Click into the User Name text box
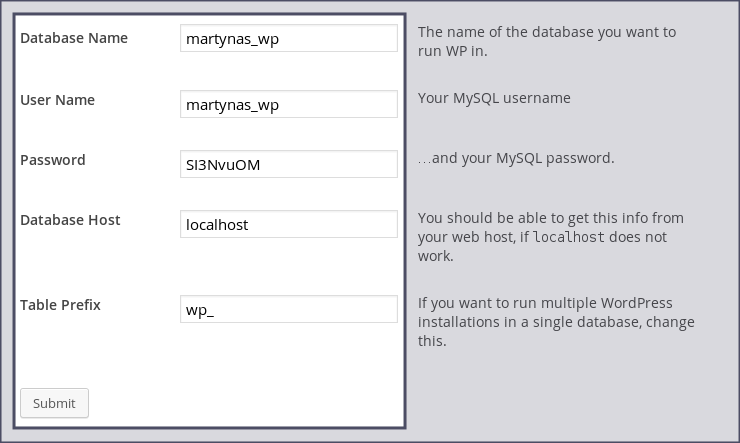 288,104
